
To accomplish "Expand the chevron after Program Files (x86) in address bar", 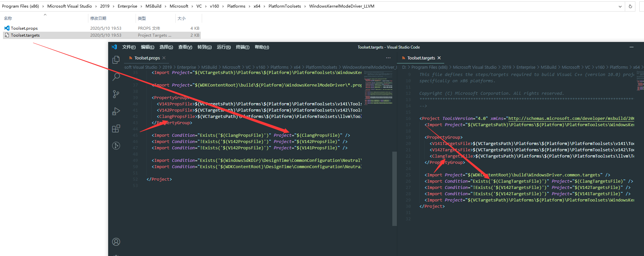I will pos(43,6).
